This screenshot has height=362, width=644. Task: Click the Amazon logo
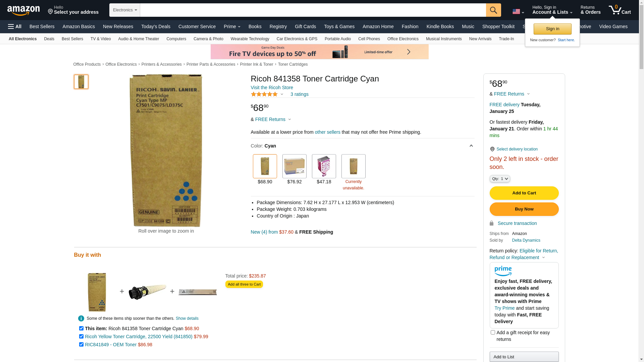[x=23, y=10]
